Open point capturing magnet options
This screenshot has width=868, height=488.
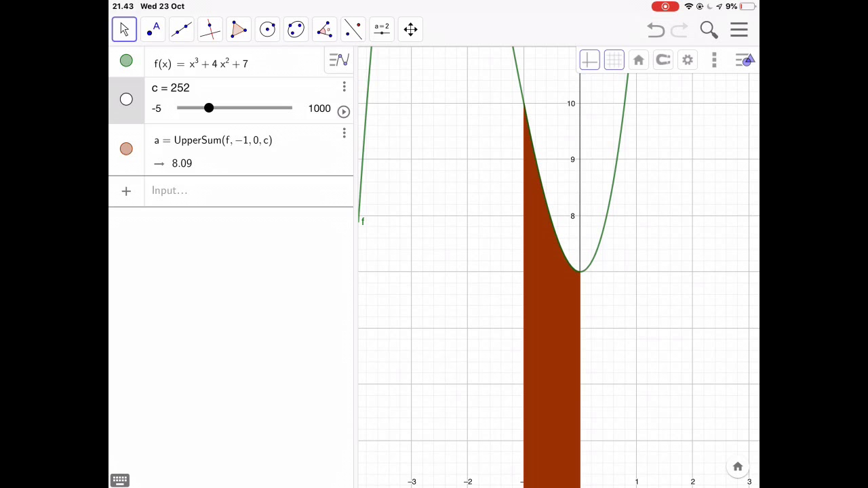[x=663, y=60]
